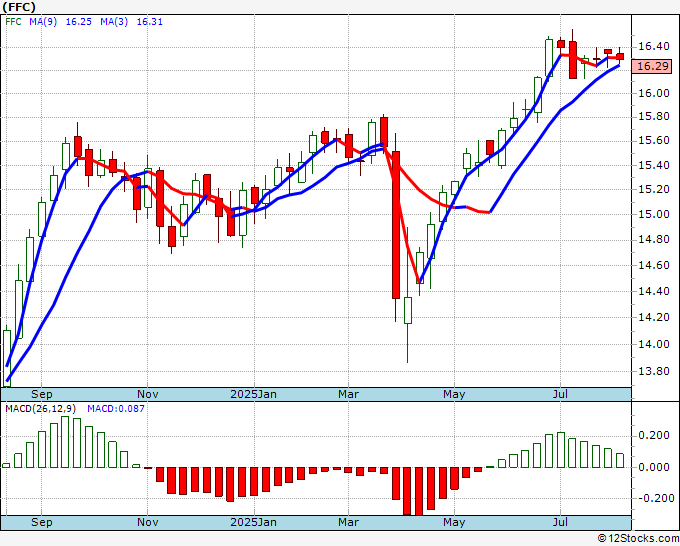Click the 0.200 MACD axis label
Image resolution: width=680 pixels, height=546 pixels.
(x=654, y=435)
